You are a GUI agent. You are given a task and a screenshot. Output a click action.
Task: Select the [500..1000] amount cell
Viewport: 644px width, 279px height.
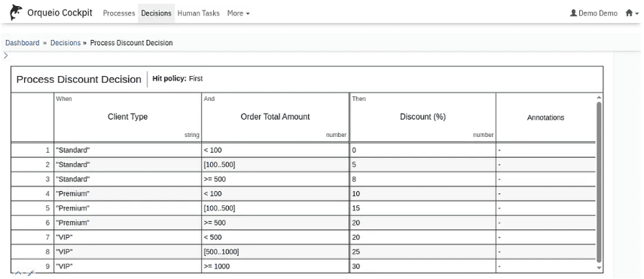[x=275, y=252]
